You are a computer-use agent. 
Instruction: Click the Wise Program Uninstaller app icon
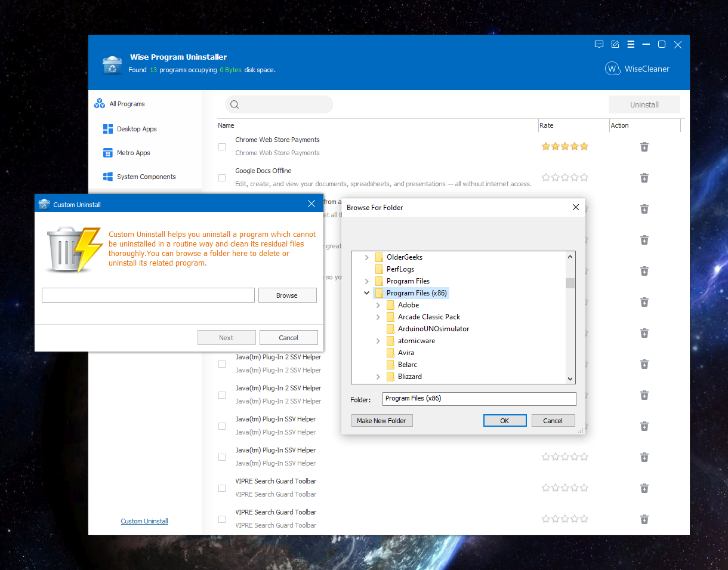(x=112, y=64)
